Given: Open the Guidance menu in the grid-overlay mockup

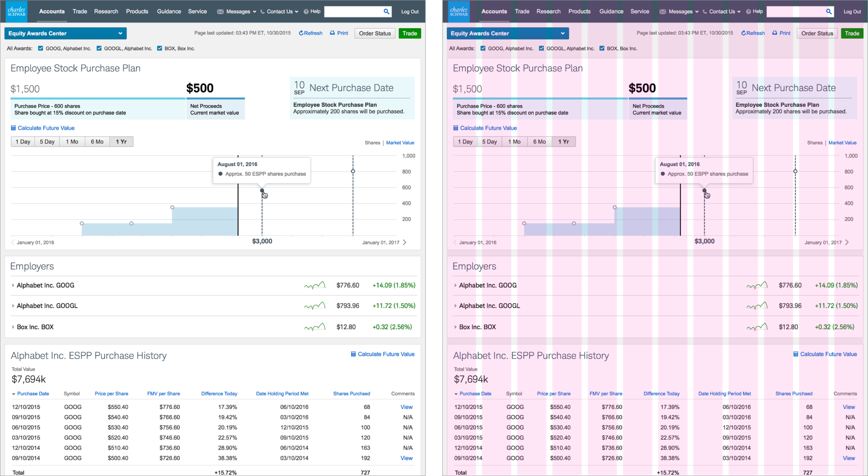Looking at the screenshot, I should coord(611,11).
